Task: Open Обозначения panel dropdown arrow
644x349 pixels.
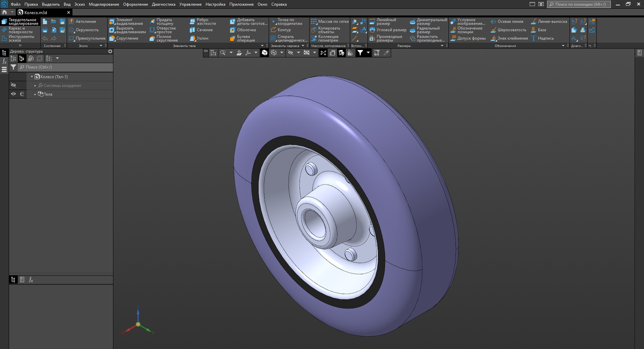Action: pos(563,46)
